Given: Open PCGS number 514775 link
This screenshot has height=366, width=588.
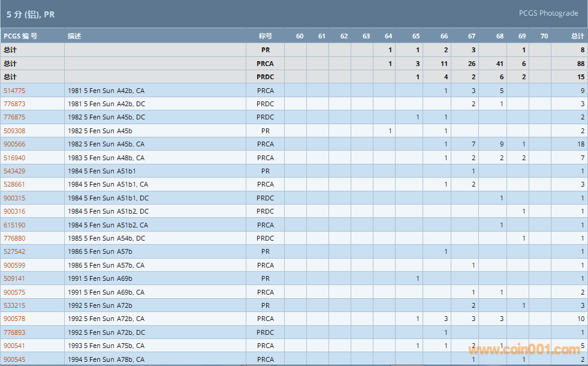Looking at the screenshot, I should point(14,91).
